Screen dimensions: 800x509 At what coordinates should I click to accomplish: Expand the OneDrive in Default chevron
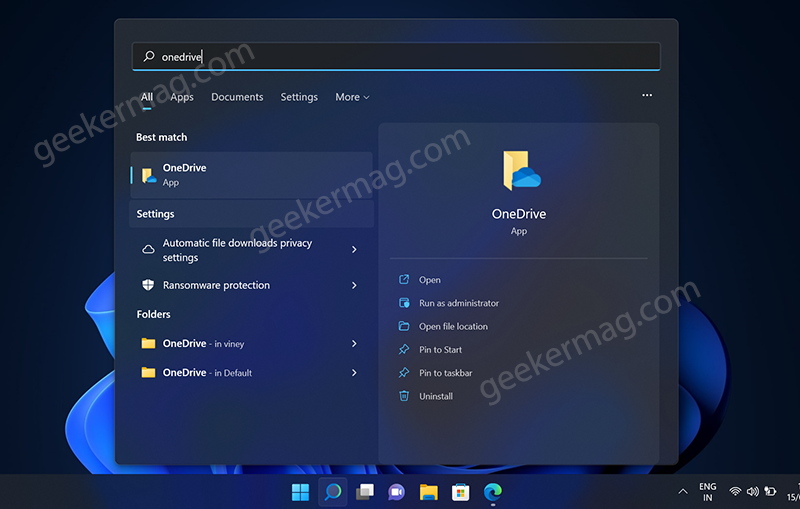point(354,373)
